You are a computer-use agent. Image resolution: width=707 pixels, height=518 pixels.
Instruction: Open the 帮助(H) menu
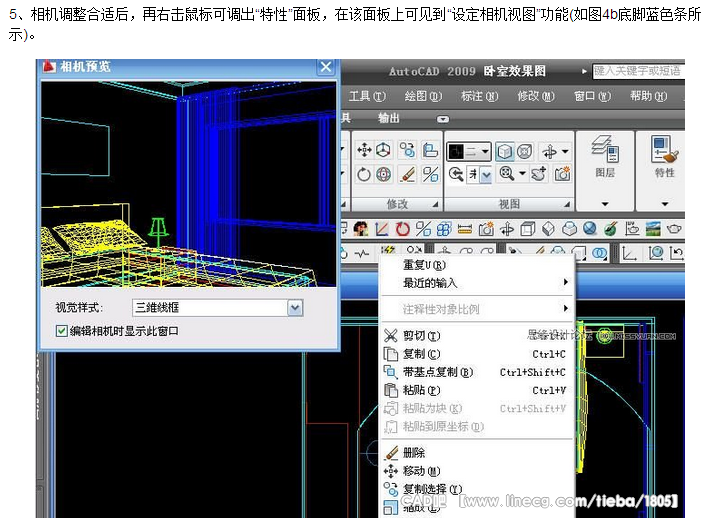(x=648, y=96)
